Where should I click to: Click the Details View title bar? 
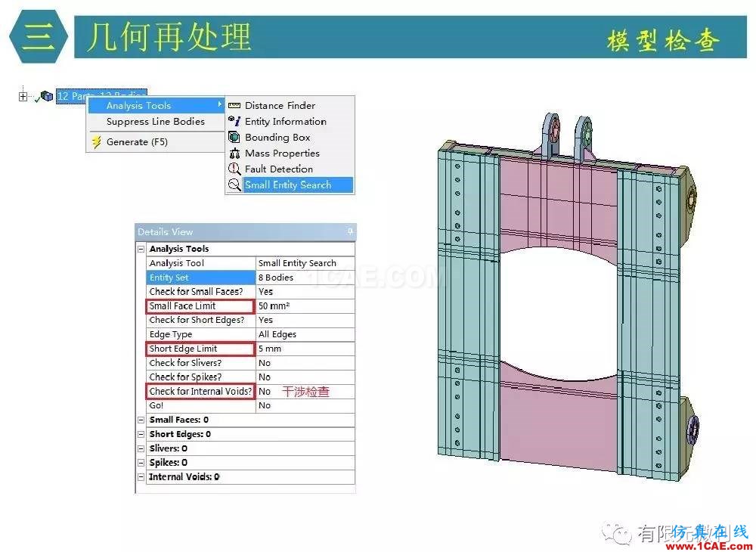(x=246, y=232)
